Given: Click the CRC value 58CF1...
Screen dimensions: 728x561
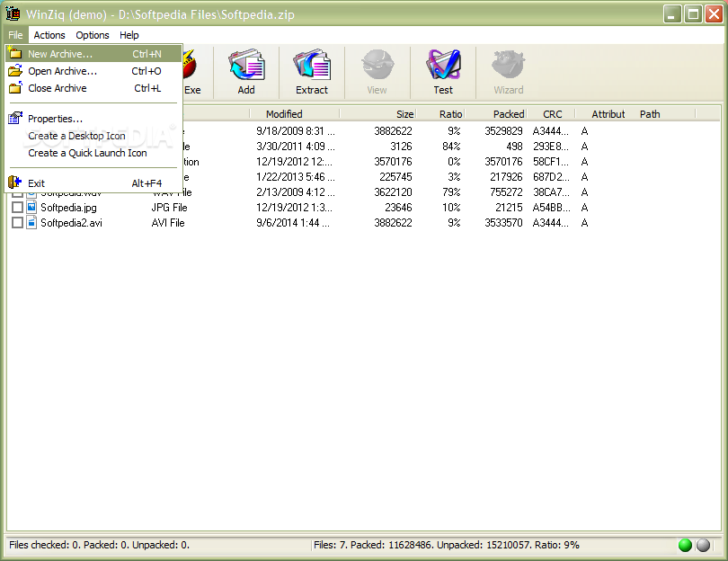Looking at the screenshot, I should coord(551,162).
